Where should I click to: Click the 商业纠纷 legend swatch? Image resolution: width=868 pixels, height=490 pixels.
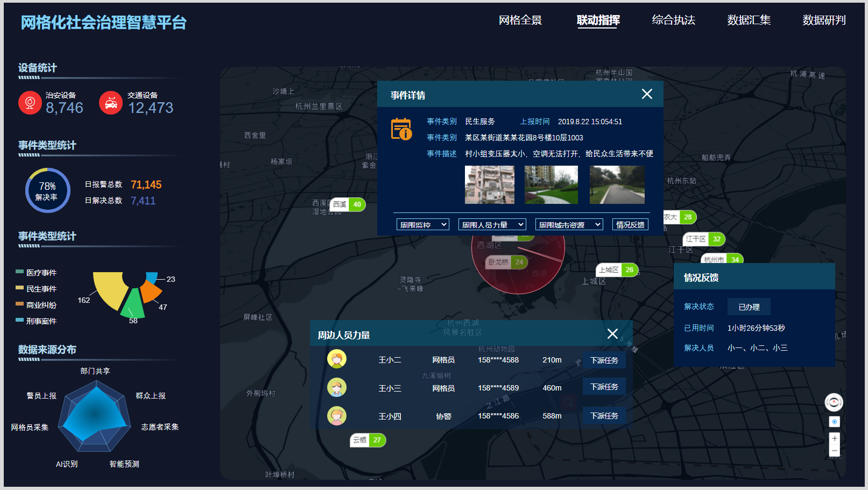20,304
